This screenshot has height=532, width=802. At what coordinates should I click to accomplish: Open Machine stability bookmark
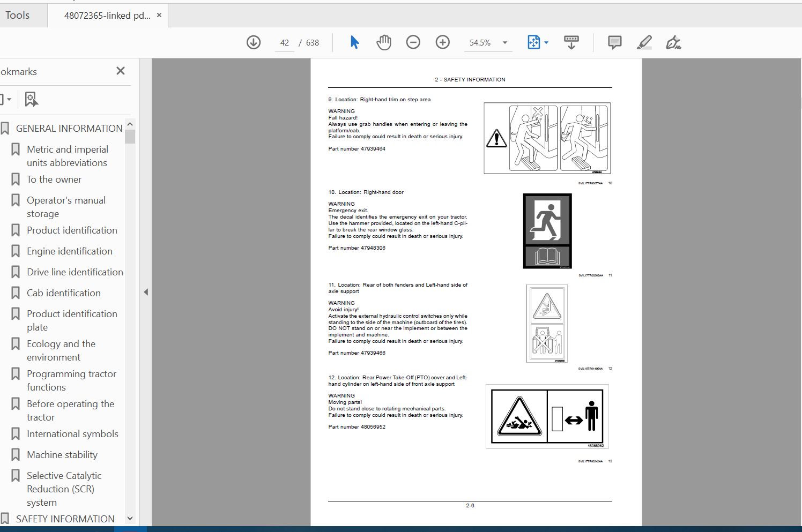[x=62, y=455]
